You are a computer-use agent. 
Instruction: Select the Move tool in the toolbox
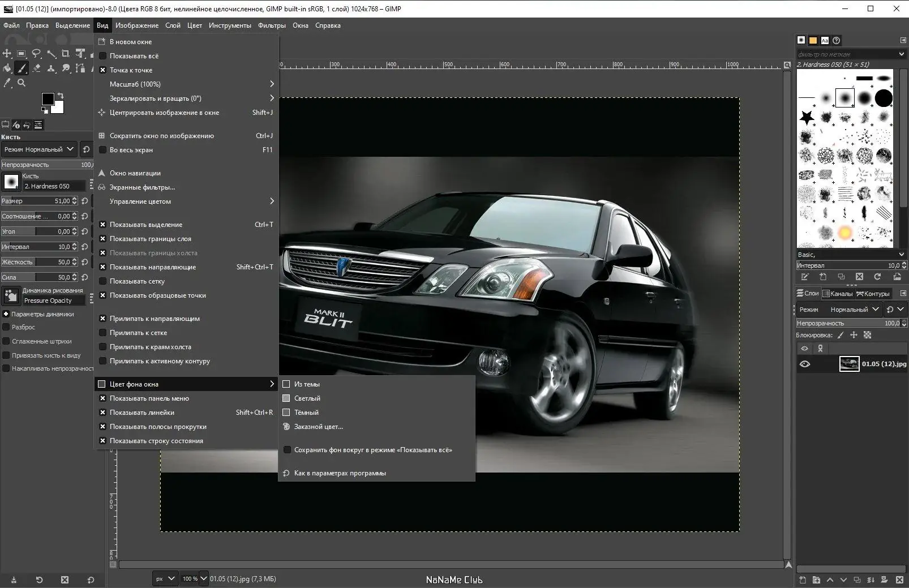click(7, 54)
